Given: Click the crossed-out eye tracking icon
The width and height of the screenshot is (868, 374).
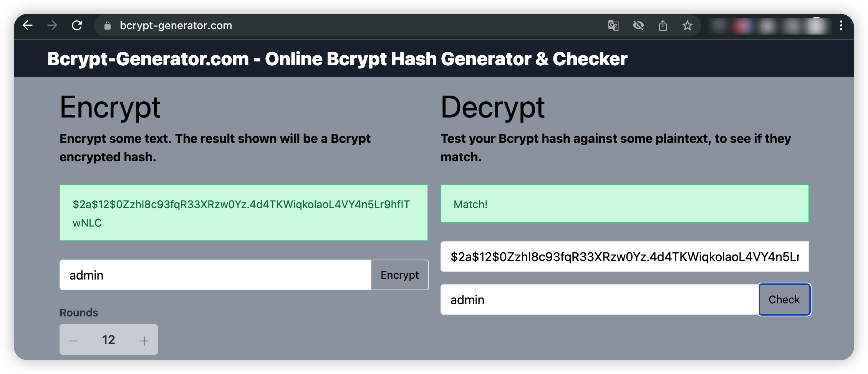Looking at the screenshot, I should [638, 25].
